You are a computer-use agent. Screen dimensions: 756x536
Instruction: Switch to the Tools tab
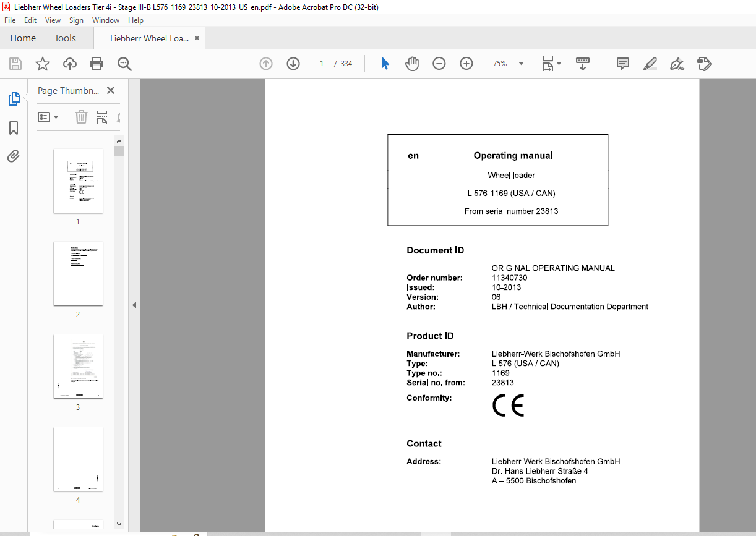pyautogui.click(x=65, y=38)
